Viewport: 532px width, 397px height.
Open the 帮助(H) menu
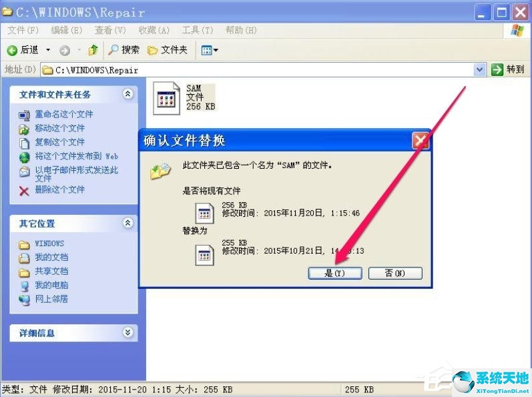[x=241, y=31]
